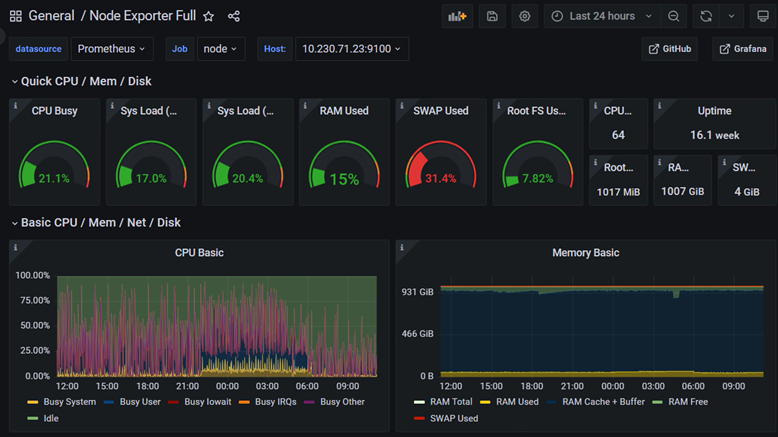Save the dashboard with disk icon
Screen dimensions: 778x437
(492, 16)
